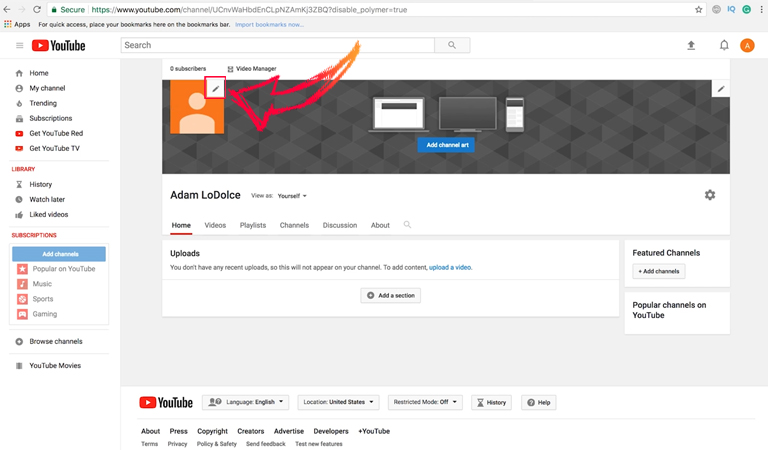Expand the View as Yourself dropdown
This screenshot has height=450, width=768.
[x=292, y=196]
